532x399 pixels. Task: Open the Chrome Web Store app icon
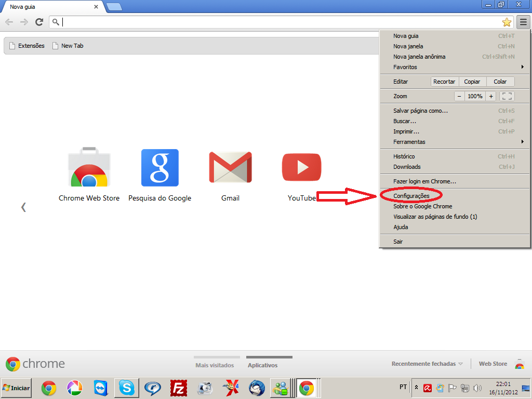pos(89,167)
